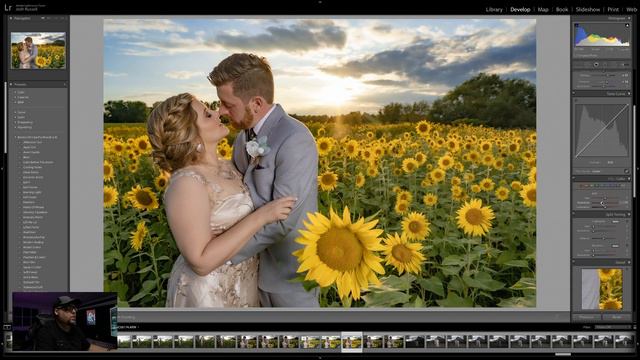This screenshot has width=640, height=360.
Task: Click the Lr application logo
Action: pyautogui.click(x=8, y=7)
